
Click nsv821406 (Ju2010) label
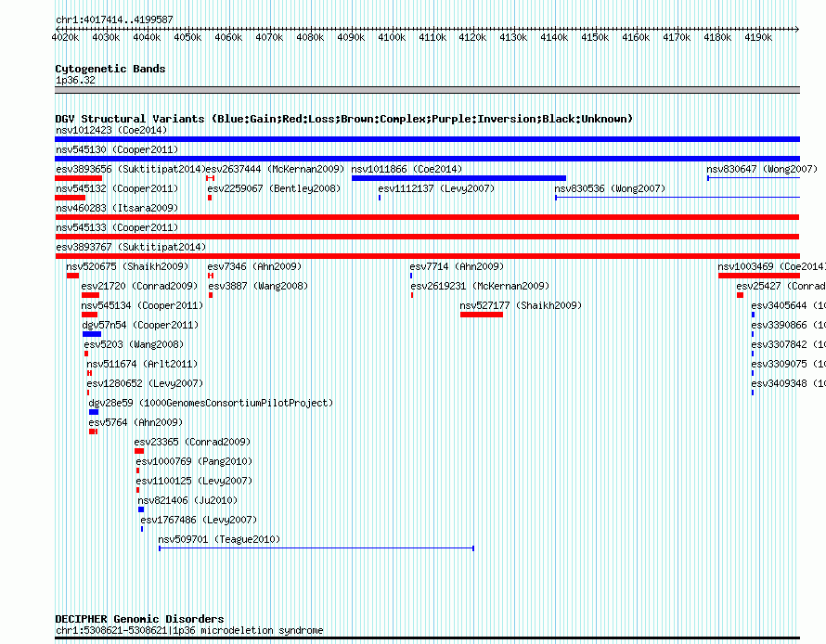pyautogui.click(x=187, y=500)
